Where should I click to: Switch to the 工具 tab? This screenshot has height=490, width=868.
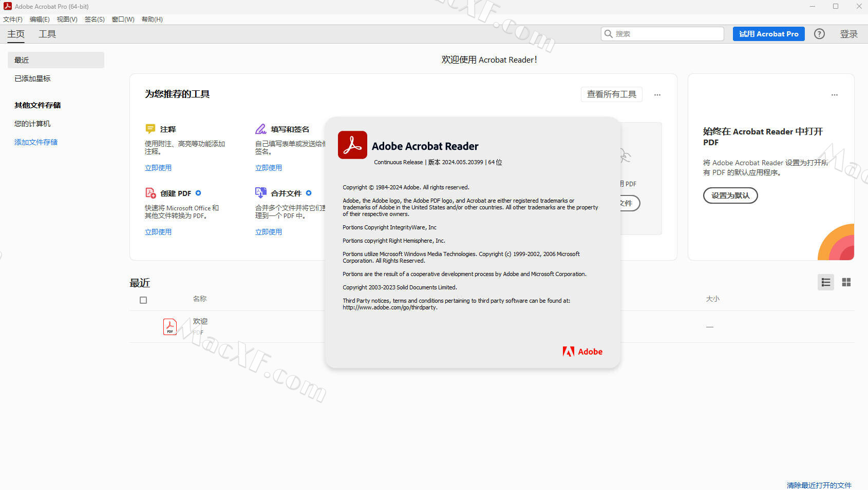pos(47,34)
